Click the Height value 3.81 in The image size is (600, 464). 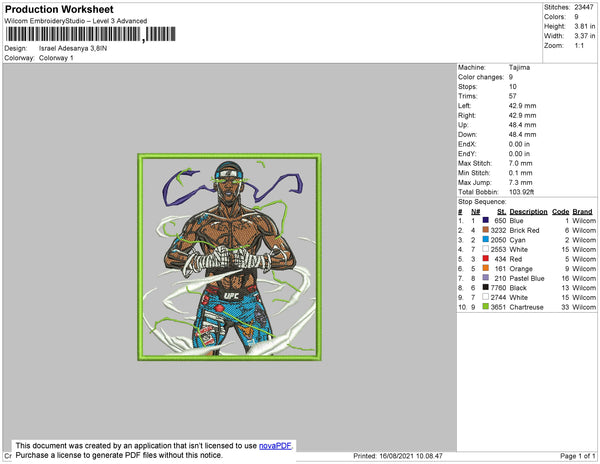click(584, 26)
